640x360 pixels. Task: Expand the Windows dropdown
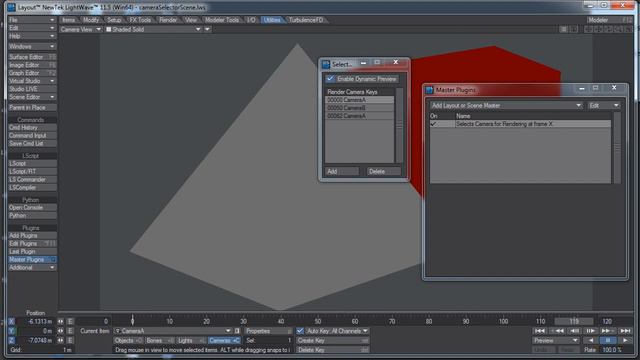click(x=32, y=47)
